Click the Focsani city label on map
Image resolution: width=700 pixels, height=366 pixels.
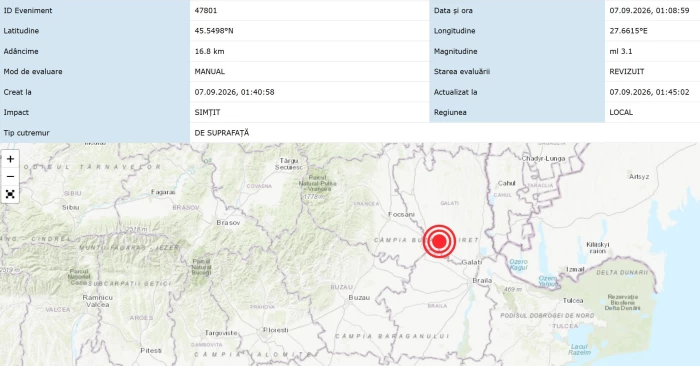[x=401, y=214]
